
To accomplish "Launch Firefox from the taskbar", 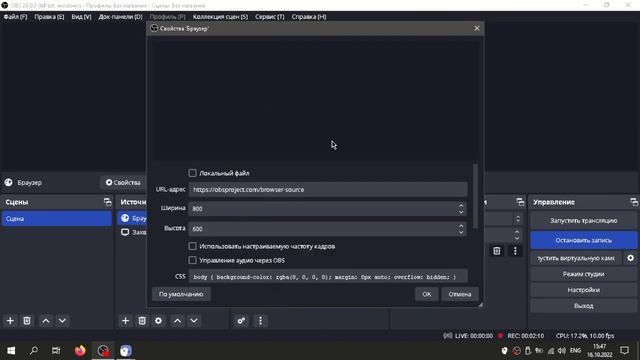I will tap(80, 351).
